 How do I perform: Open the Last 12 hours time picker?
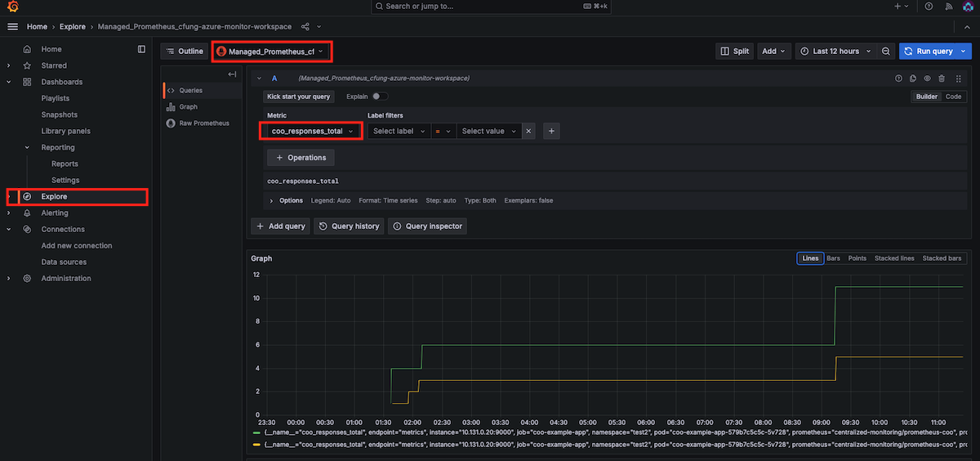coord(836,51)
